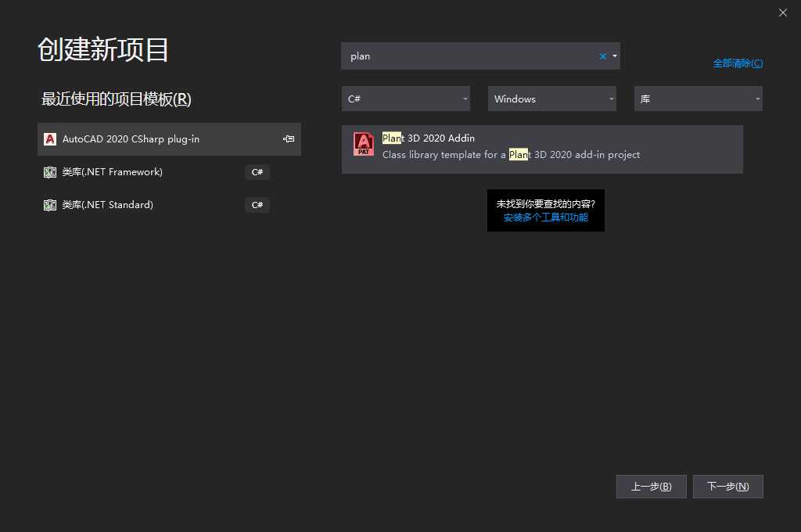Open the search history dropdown arrow
This screenshot has height=532, width=801.
pos(615,56)
